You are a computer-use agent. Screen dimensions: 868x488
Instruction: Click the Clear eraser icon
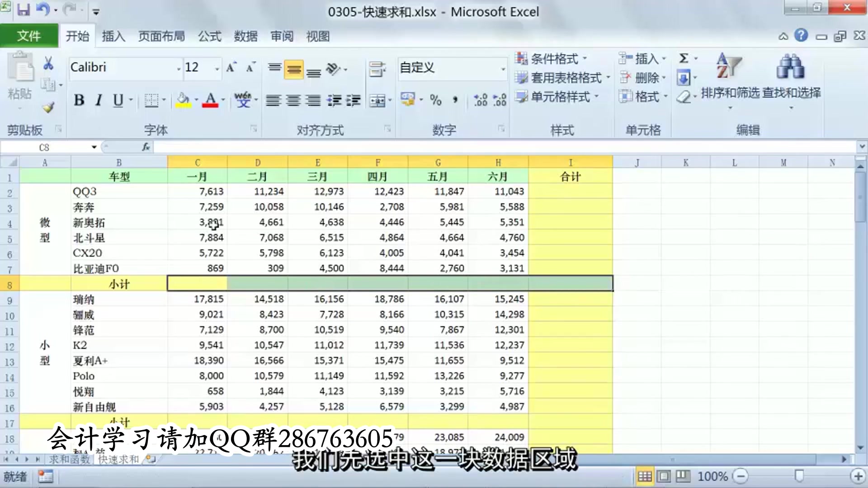(x=684, y=96)
